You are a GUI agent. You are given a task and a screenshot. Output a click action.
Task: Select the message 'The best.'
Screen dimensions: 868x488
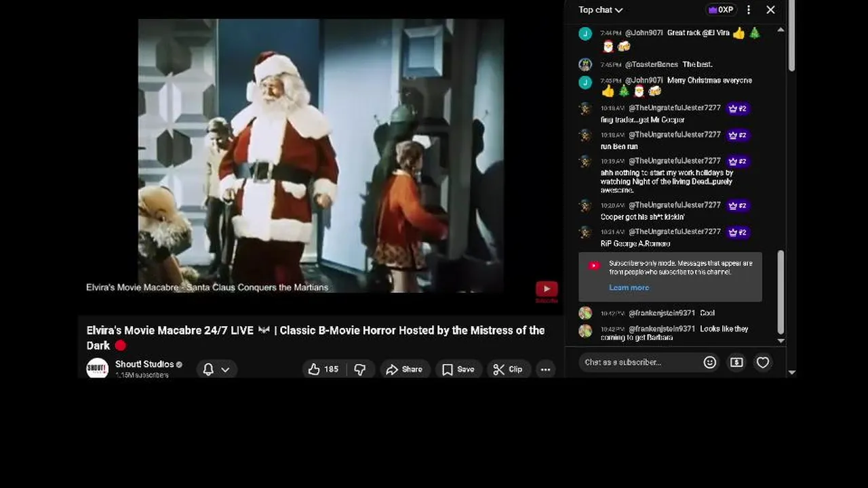point(697,64)
